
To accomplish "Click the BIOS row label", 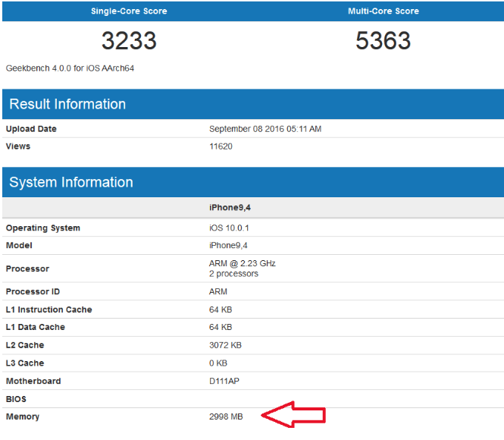I will tap(16, 399).
